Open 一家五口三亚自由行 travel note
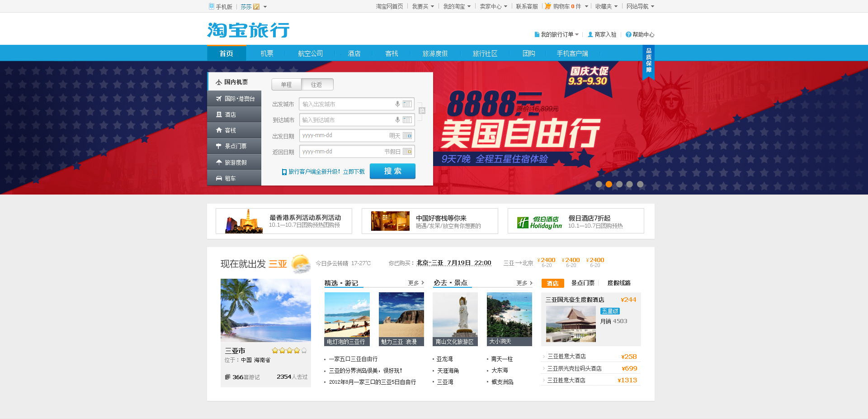 (353, 359)
